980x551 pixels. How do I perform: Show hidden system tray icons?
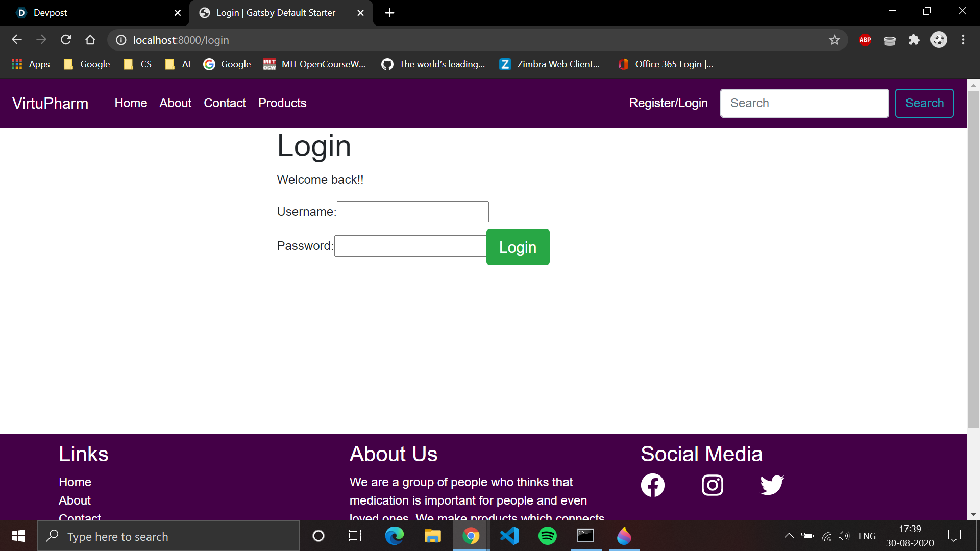(789, 536)
